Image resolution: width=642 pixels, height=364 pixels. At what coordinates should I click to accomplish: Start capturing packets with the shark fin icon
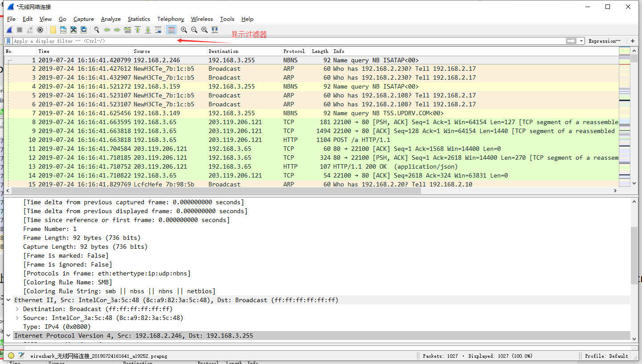click(x=9, y=30)
